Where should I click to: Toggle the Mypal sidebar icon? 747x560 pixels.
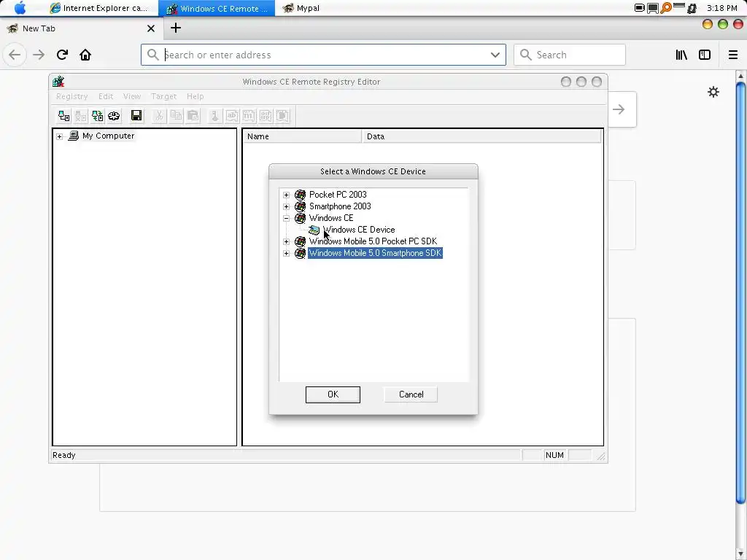coord(705,55)
